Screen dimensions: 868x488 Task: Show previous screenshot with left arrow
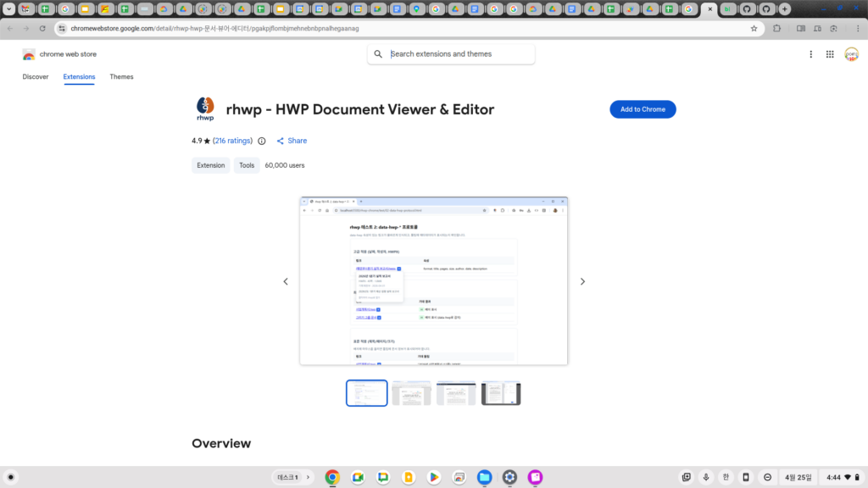click(286, 281)
